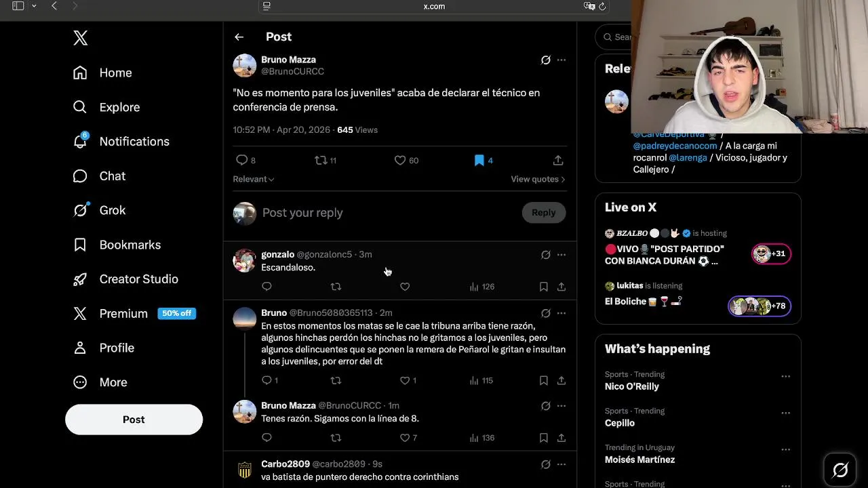The height and width of the screenshot is (488, 868).
Task: Toggle bookmark on main post with 4
Action: coord(484,160)
